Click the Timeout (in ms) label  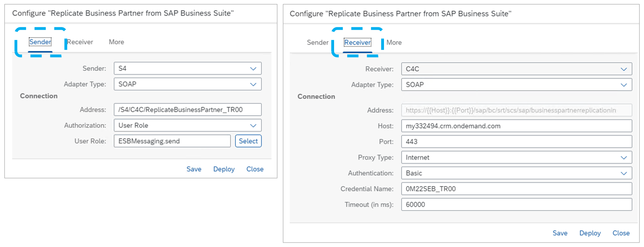[x=369, y=205]
